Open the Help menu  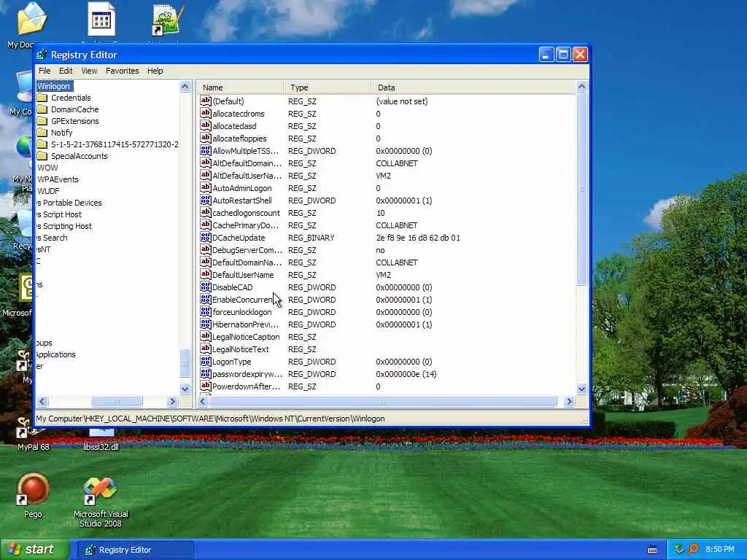pos(155,71)
